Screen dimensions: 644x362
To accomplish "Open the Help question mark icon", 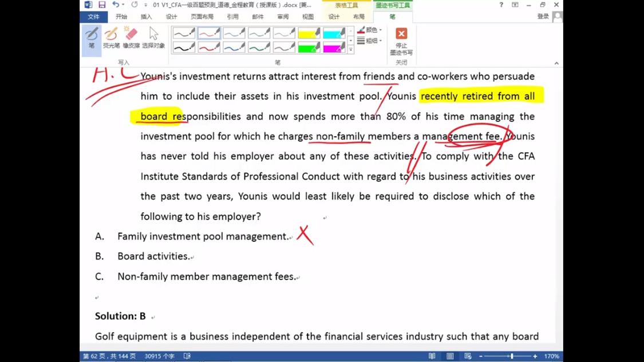I will point(501,5).
